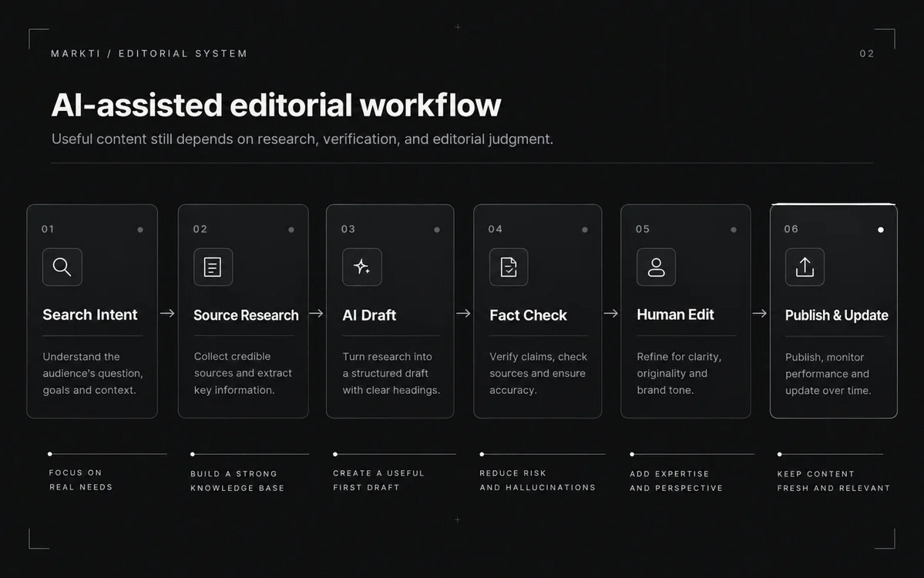Click the upload icon on Publish & Update card
Screen dimensions: 924x578
coord(805,267)
